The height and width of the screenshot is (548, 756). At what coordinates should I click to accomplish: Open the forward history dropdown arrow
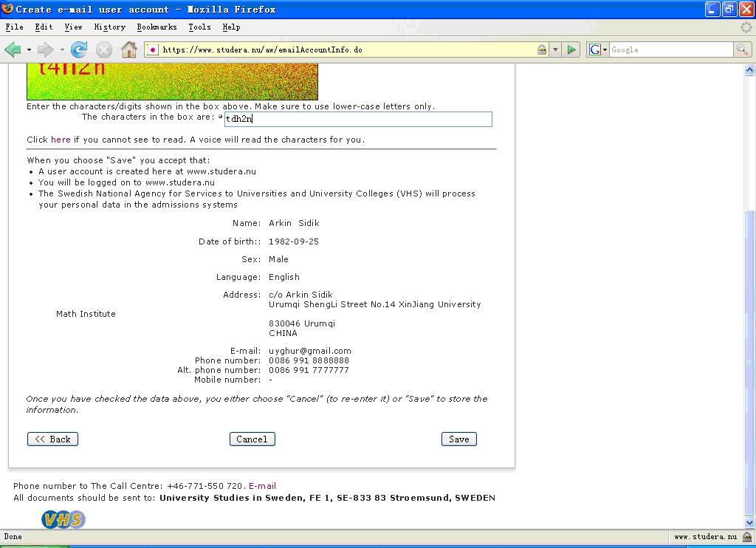[62, 49]
